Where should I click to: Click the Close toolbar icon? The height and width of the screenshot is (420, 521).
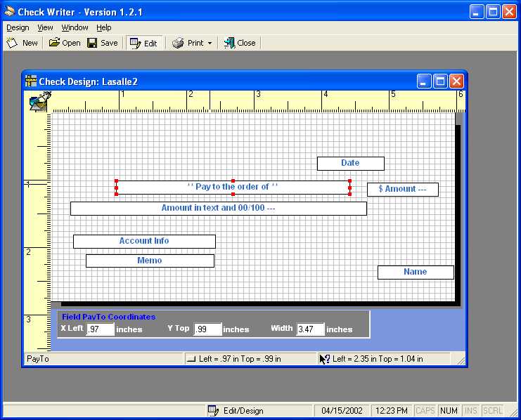229,43
